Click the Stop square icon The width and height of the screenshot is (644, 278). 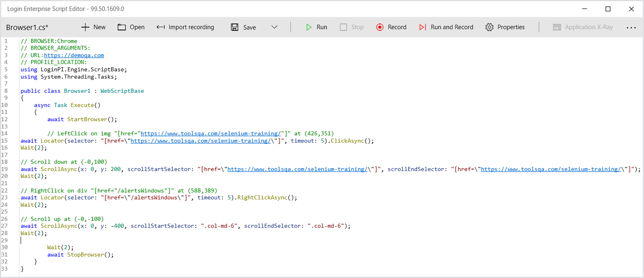click(343, 27)
